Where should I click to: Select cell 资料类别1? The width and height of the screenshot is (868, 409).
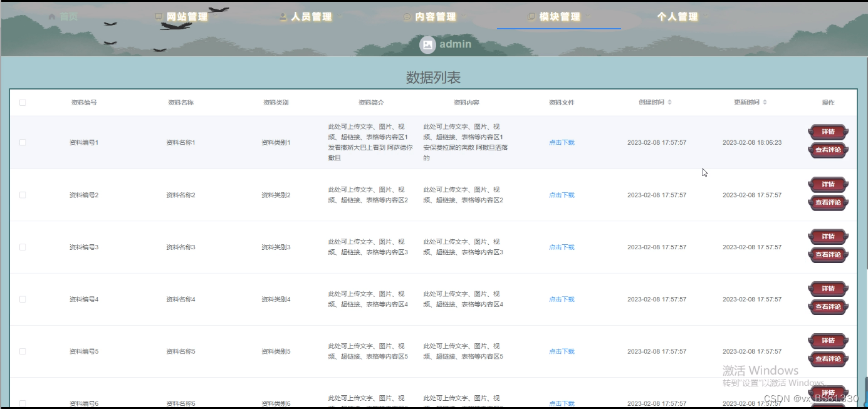click(276, 142)
